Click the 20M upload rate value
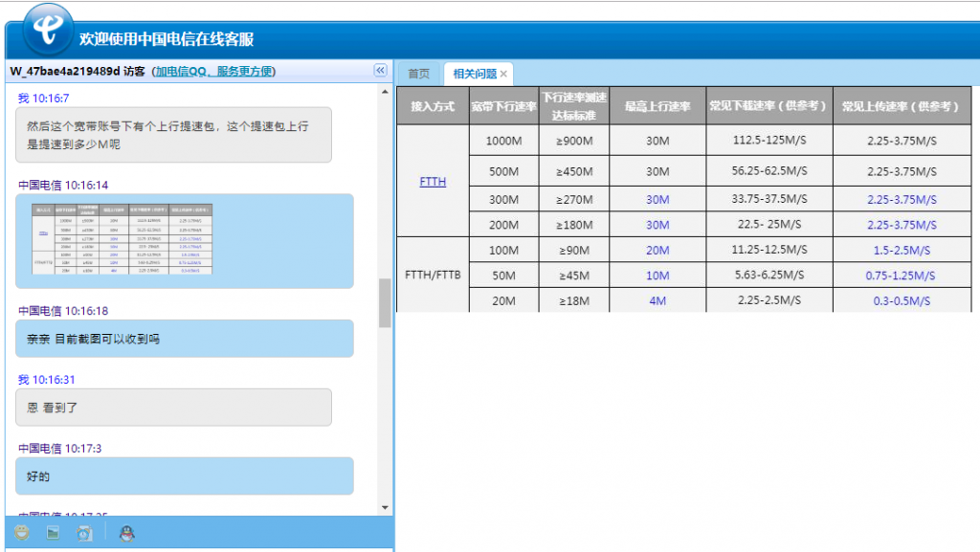This screenshot has height=552, width=980. click(x=657, y=250)
